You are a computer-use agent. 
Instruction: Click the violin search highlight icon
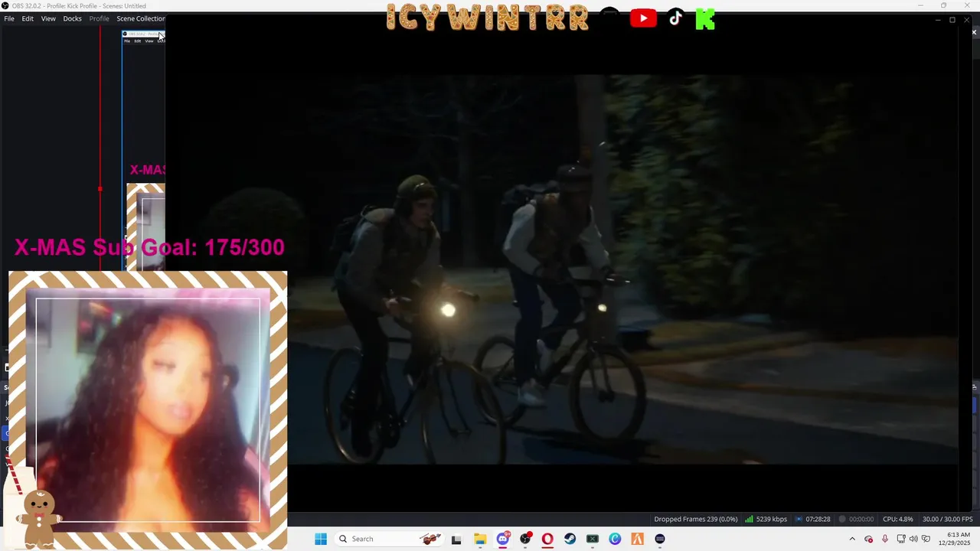[431, 539]
